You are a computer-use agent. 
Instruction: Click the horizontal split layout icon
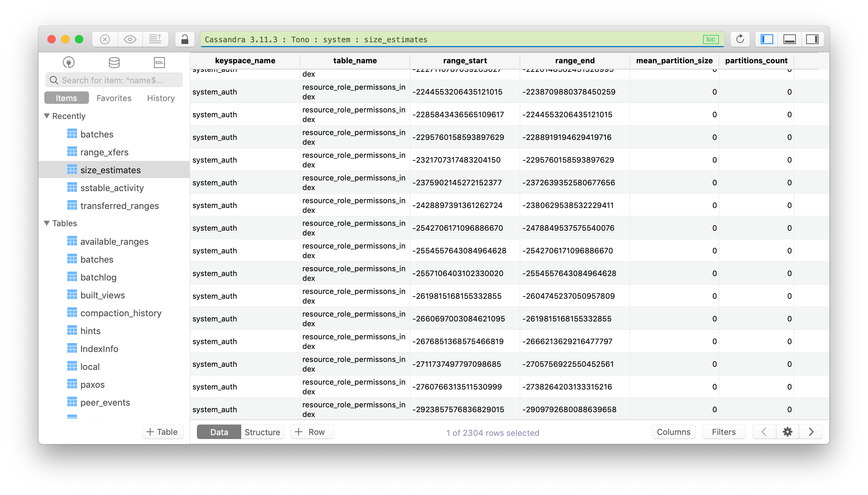pyautogui.click(x=788, y=39)
